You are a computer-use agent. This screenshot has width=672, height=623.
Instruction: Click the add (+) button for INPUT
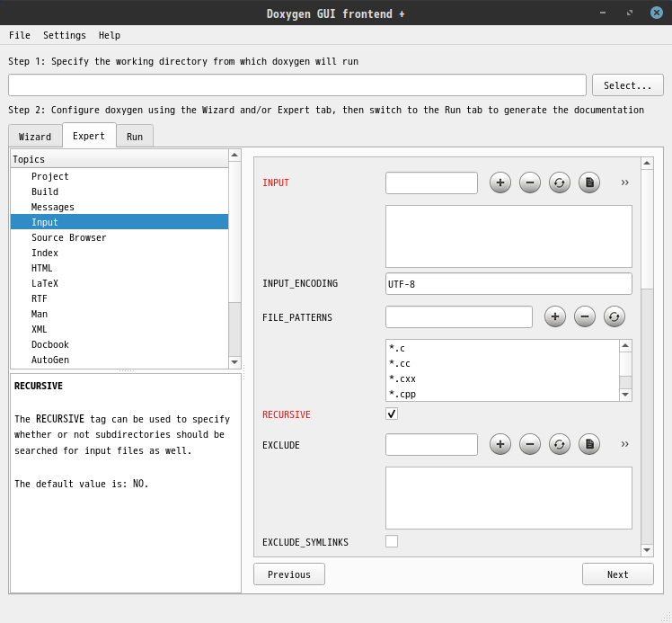click(x=500, y=182)
